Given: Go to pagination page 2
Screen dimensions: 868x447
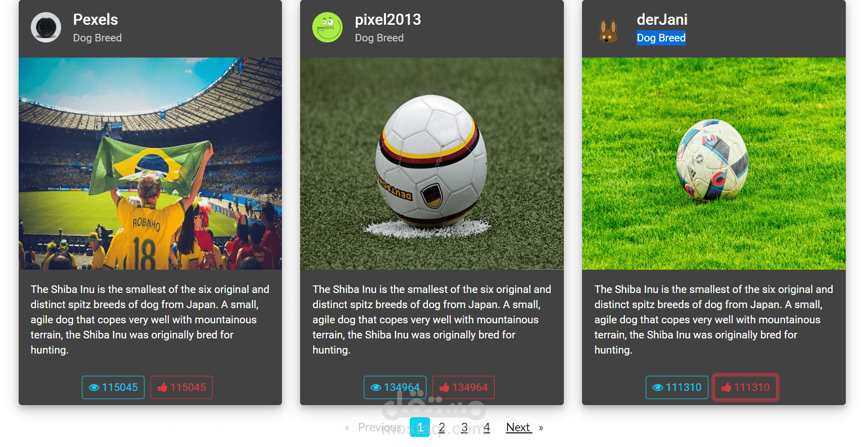Looking at the screenshot, I should (442, 427).
